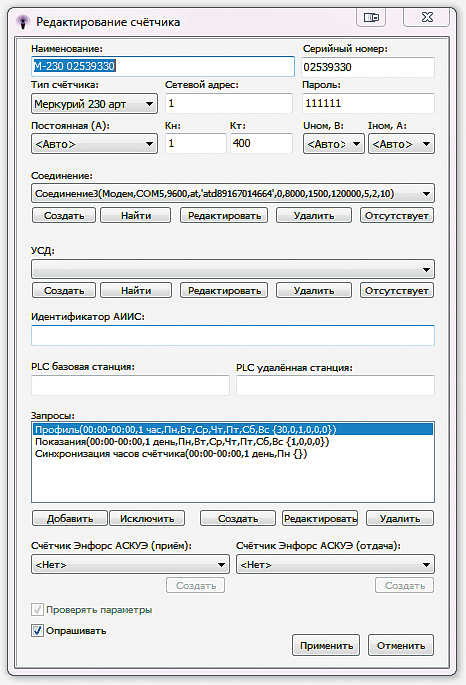Click the title bar layout toggle icon
This screenshot has height=685, width=466.
tap(371, 17)
